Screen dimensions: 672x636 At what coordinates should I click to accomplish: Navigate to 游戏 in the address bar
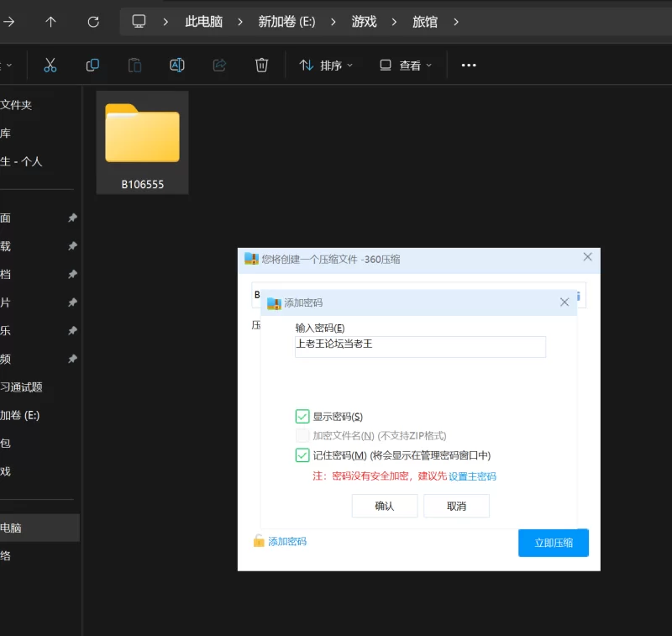(x=364, y=22)
